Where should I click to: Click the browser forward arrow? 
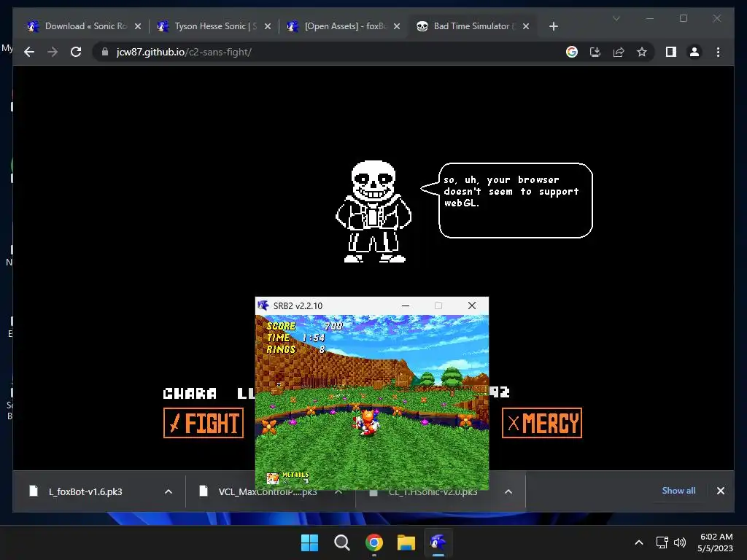point(53,52)
